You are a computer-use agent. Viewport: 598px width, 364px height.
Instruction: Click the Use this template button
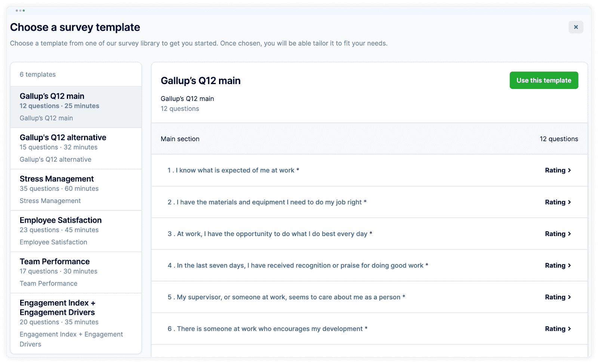[x=543, y=80]
